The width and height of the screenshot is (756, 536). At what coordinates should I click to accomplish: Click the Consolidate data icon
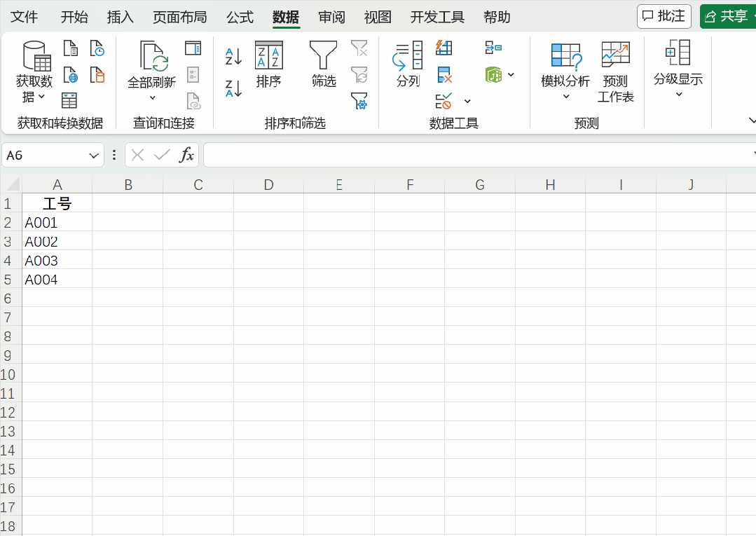(493, 48)
